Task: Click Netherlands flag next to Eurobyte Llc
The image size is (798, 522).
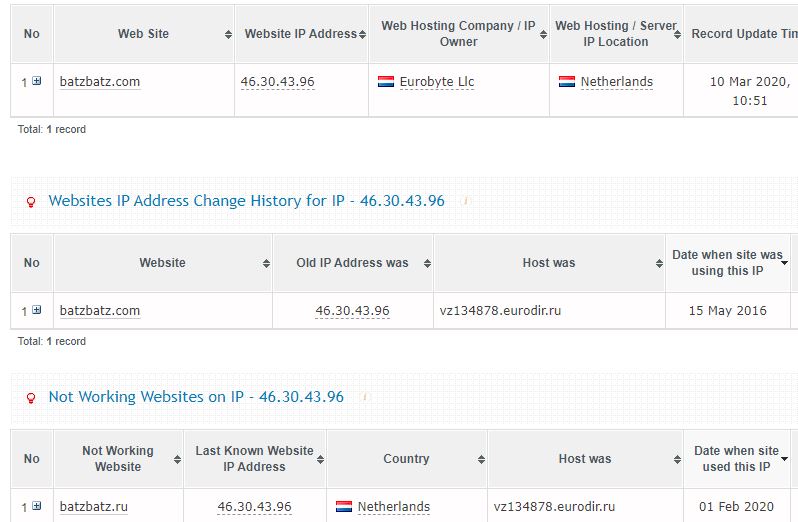Action: pos(386,82)
